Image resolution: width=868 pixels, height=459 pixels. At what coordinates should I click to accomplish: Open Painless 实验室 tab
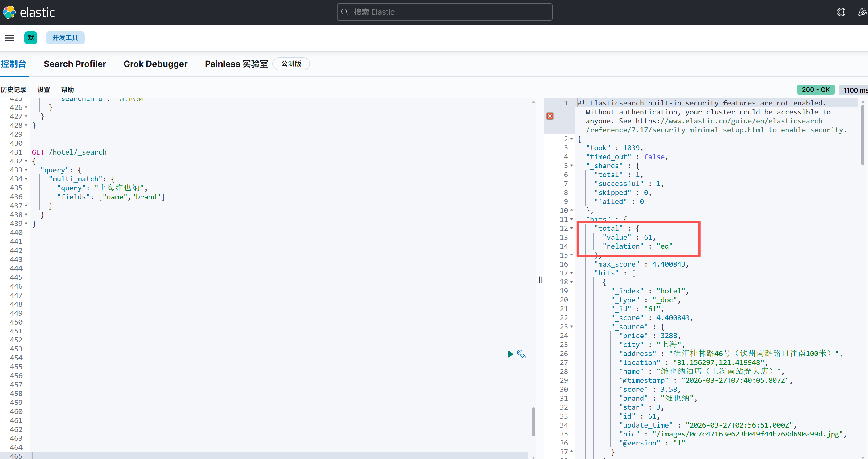coord(236,64)
